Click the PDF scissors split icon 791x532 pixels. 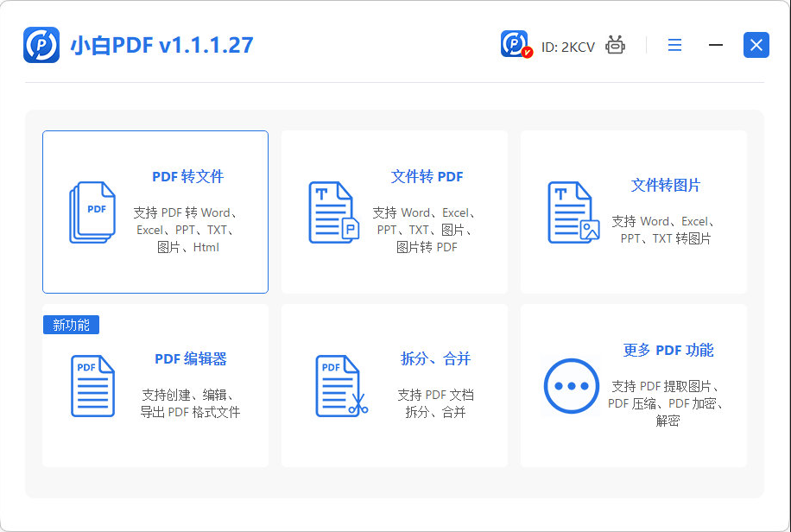(341, 386)
